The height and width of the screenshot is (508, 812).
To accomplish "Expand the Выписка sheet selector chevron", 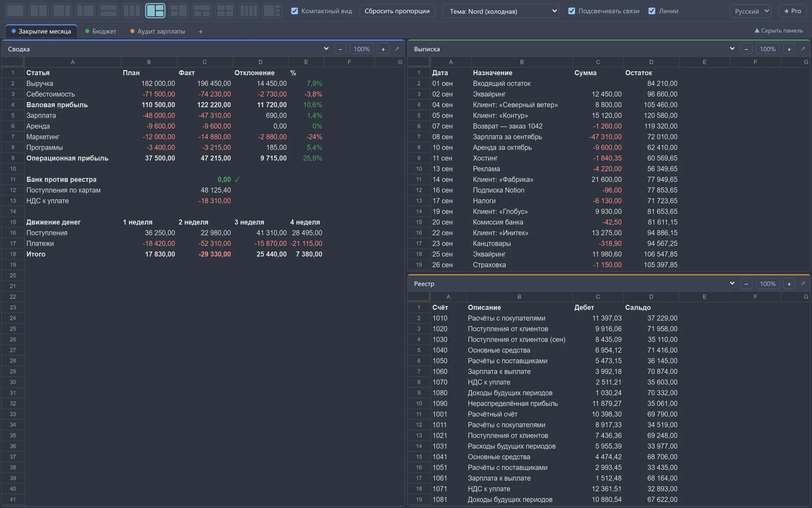I will 732,49.
